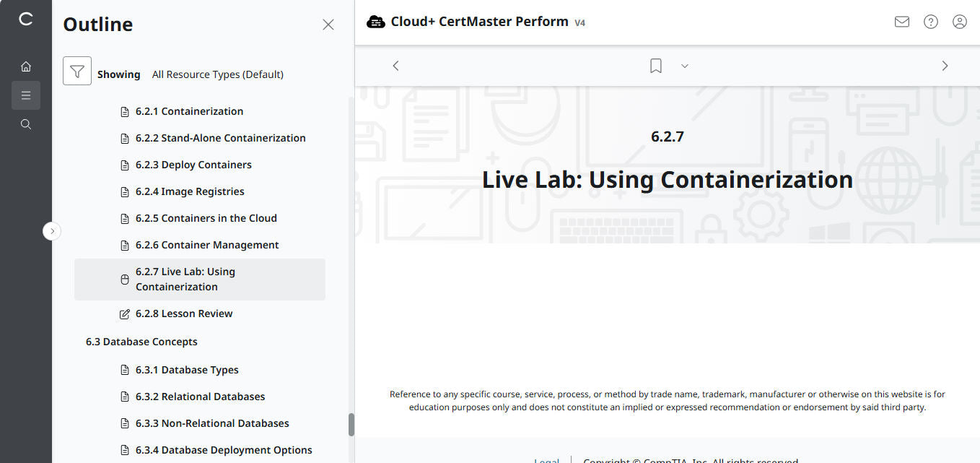Expand the collapsed left panel chevron

51,230
